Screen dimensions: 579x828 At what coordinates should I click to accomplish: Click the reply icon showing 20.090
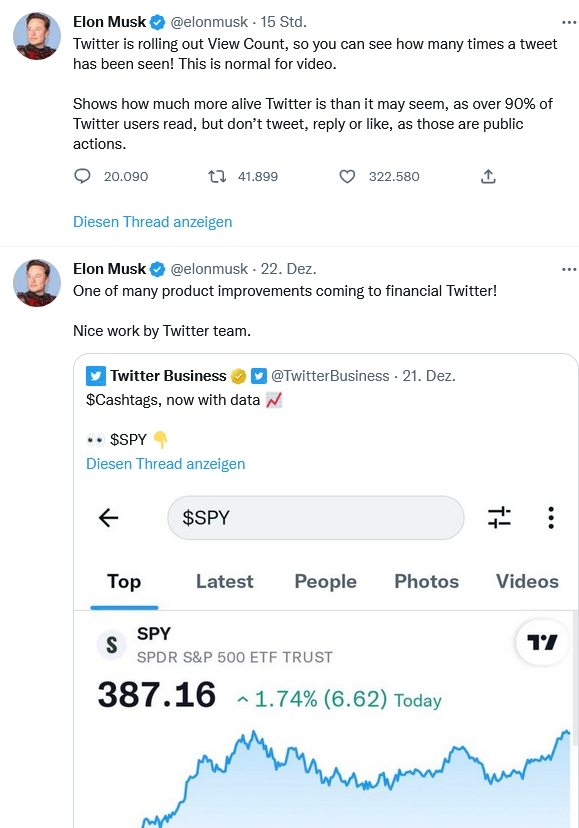pyautogui.click(x=82, y=176)
